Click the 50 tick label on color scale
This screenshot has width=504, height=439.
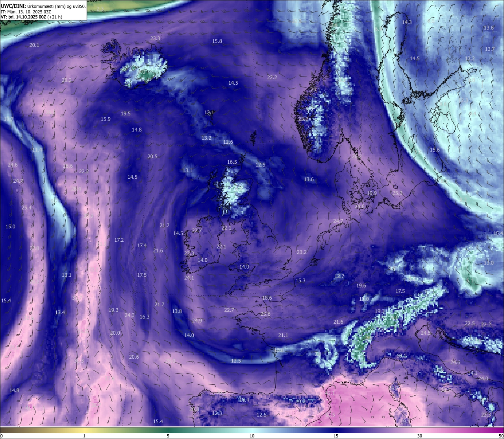coord(500,436)
